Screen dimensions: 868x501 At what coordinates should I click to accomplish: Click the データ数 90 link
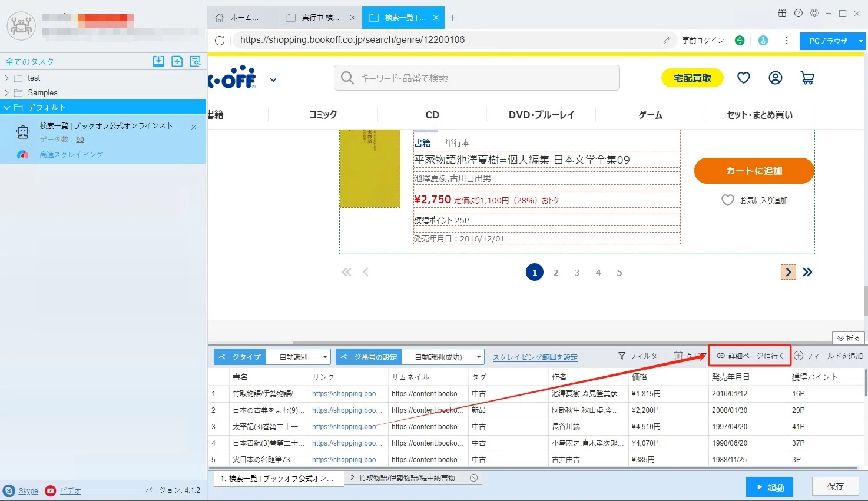(80, 140)
